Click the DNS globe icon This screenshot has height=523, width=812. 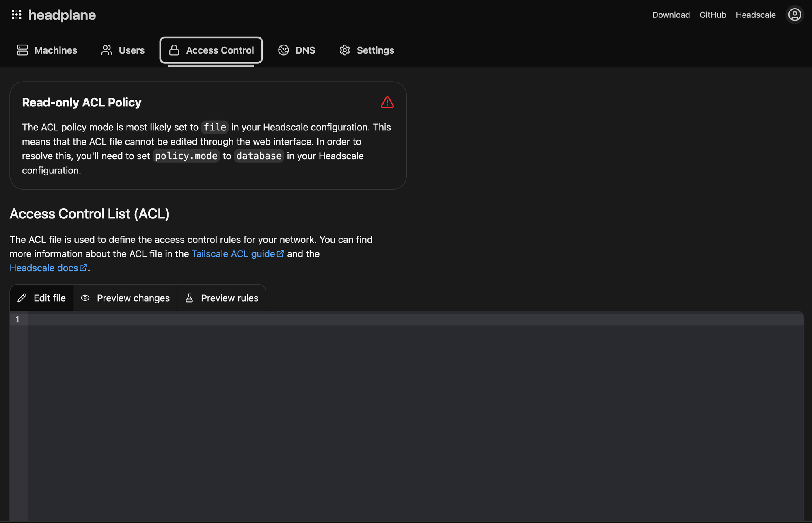[x=283, y=50]
